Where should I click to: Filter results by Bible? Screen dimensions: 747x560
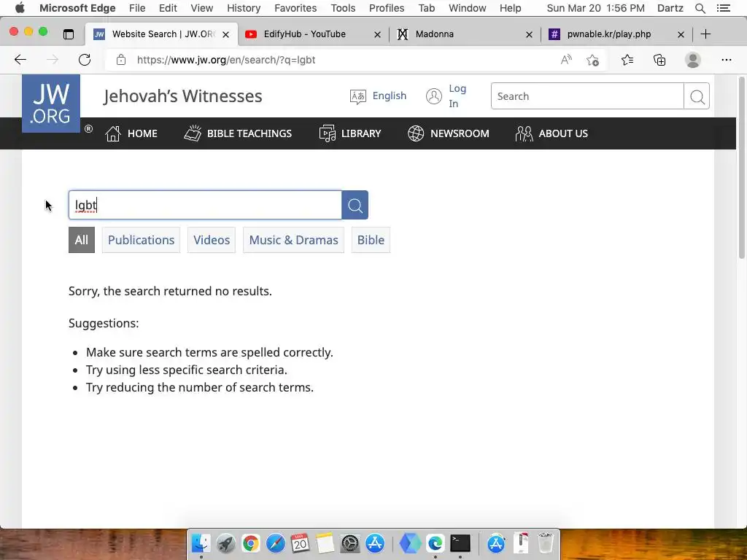(371, 240)
